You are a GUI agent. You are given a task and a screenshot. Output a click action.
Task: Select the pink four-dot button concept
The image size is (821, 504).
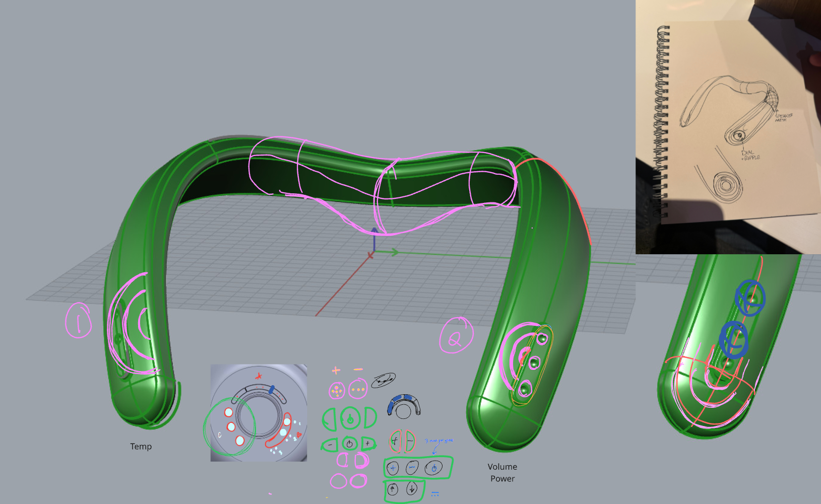tap(337, 389)
